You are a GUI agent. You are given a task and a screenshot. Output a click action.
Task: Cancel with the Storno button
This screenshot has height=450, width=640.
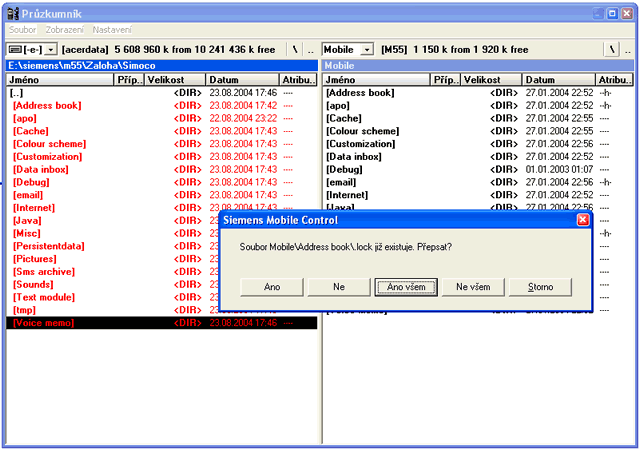click(x=540, y=287)
